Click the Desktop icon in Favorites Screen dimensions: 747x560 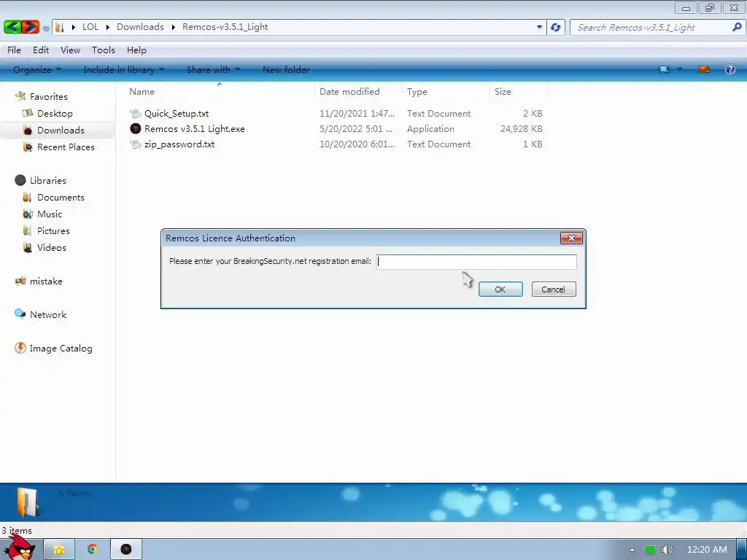28,113
